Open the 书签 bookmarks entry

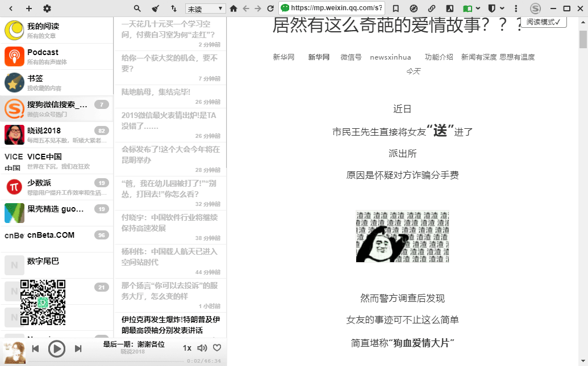pos(57,83)
